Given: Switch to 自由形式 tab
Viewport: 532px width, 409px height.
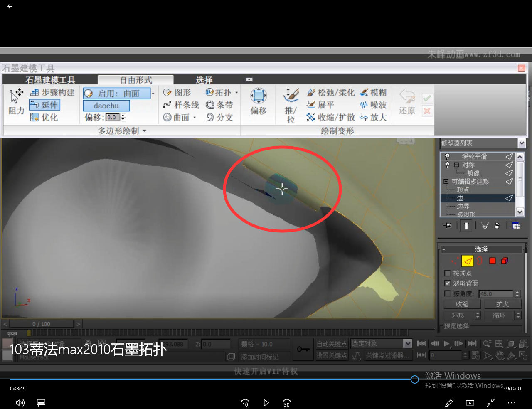Looking at the screenshot, I should (x=135, y=80).
